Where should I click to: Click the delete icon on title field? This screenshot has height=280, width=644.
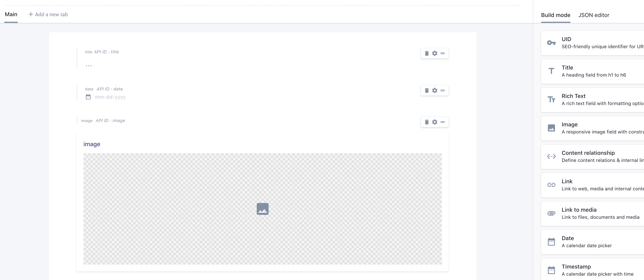pyautogui.click(x=427, y=53)
